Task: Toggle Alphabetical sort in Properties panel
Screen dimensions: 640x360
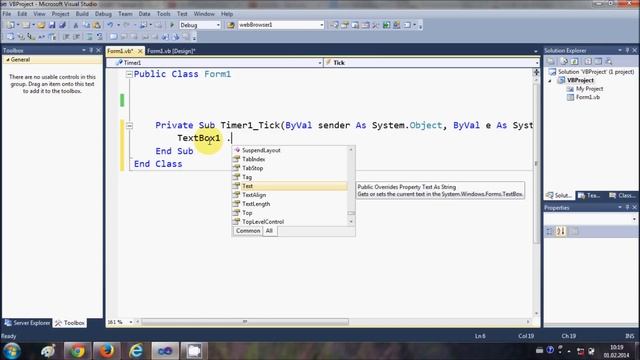Action: [561, 231]
